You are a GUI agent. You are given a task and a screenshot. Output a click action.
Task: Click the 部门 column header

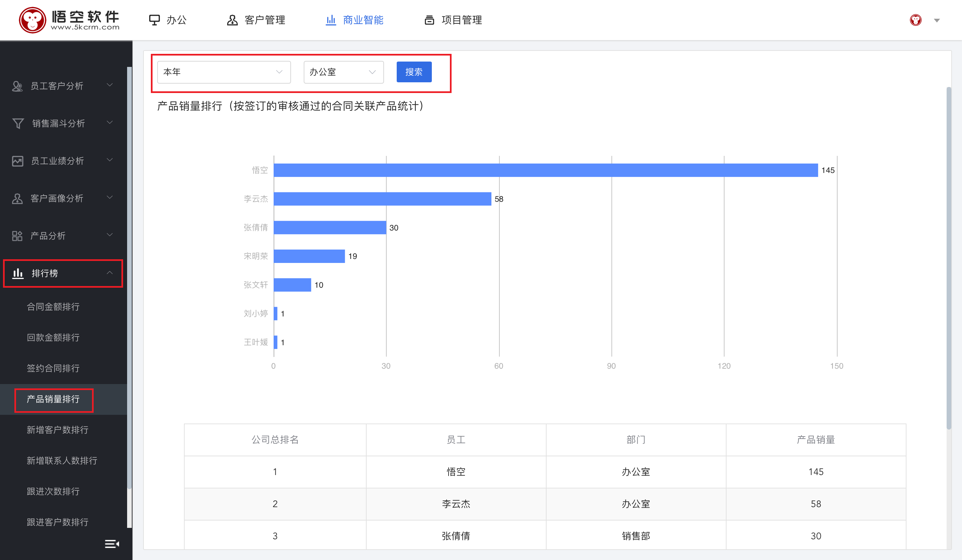pos(636,440)
